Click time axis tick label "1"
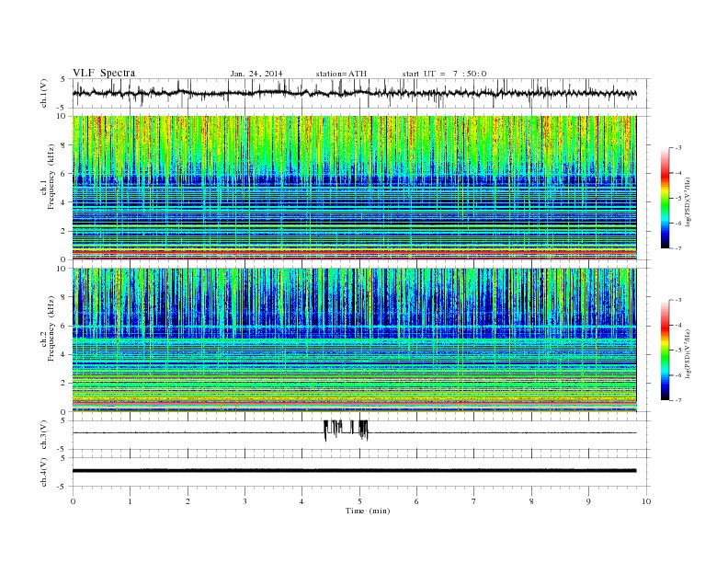The height and width of the screenshot is (563, 728). pos(131,501)
